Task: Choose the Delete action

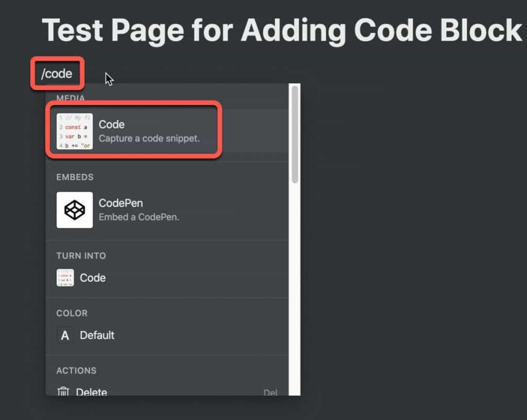Action: (167, 391)
